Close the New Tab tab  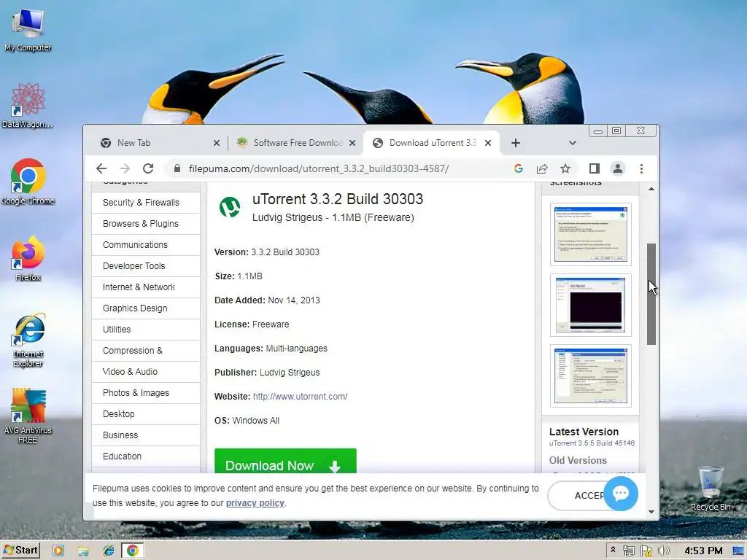(x=216, y=143)
